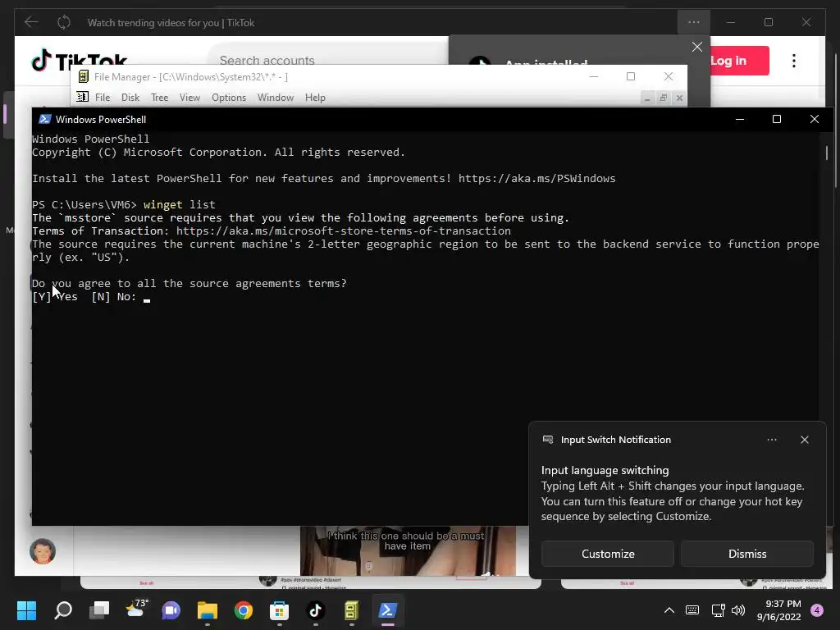This screenshot has height=630, width=840.
Task: Dismiss the Input Switch Notification
Action: point(746,554)
